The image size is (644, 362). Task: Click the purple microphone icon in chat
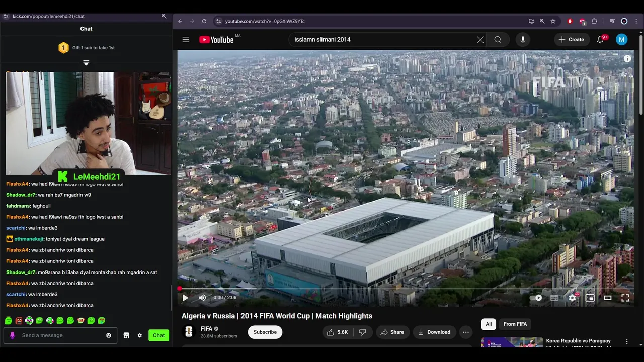point(12,335)
